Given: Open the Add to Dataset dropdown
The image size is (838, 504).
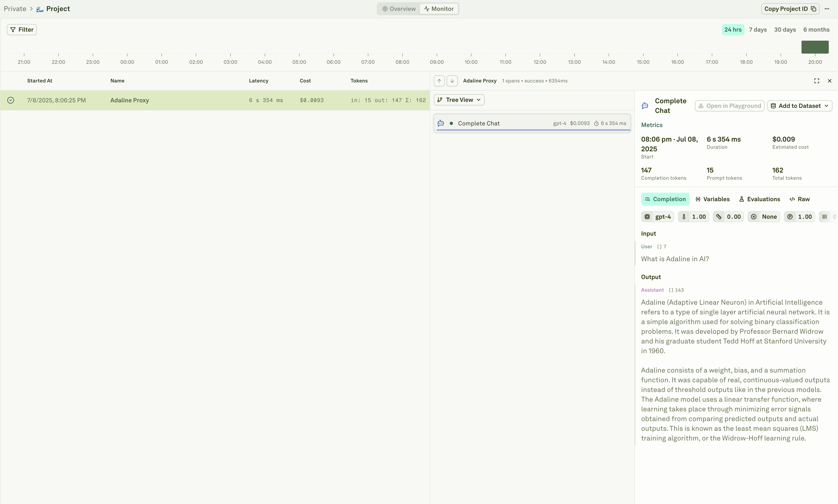Looking at the screenshot, I should pyautogui.click(x=799, y=106).
